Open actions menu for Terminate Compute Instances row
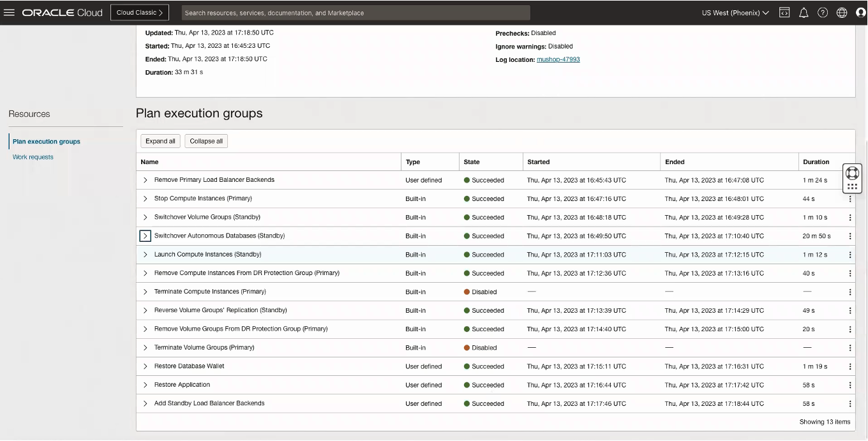This screenshot has width=868, height=441. tap(849, 291)
